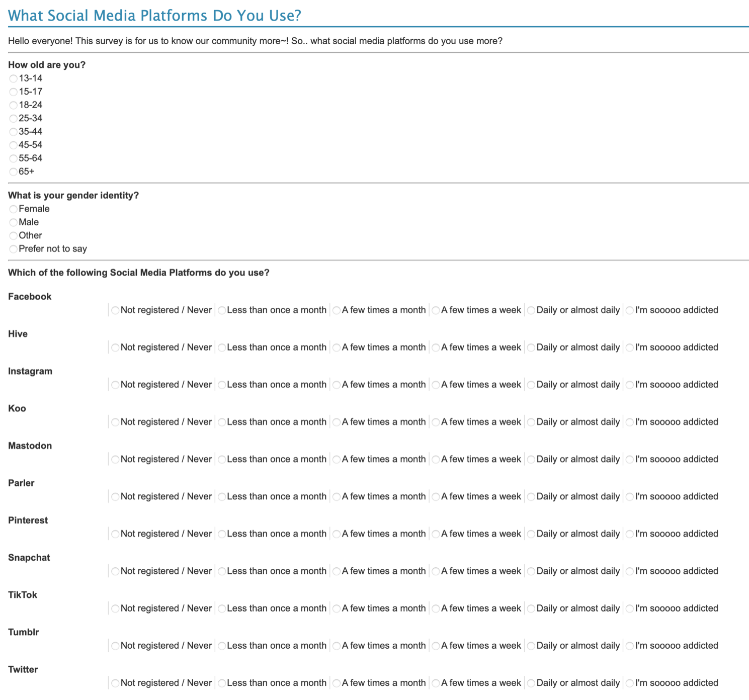This screenshot has height=700, width=749.
Task: Choose A few times a month for Mastodon
Action: tap(337, 459)
